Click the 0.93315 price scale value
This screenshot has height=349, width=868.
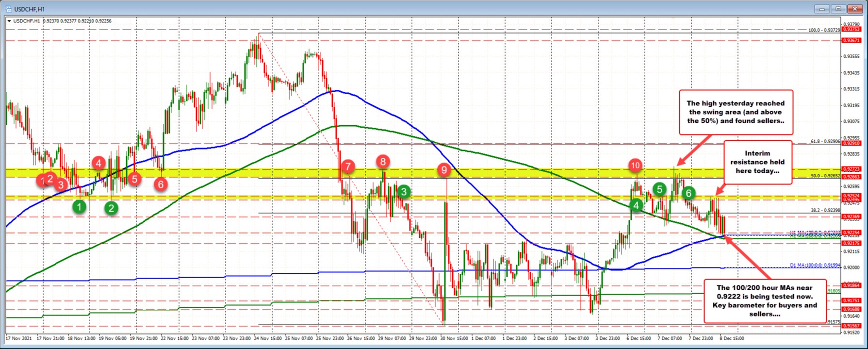pos(851,89)
